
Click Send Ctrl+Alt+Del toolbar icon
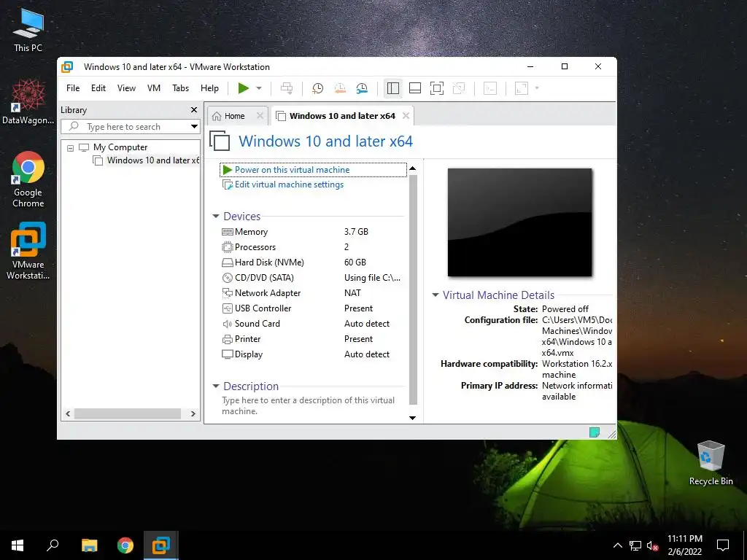[x=287, y=88]
